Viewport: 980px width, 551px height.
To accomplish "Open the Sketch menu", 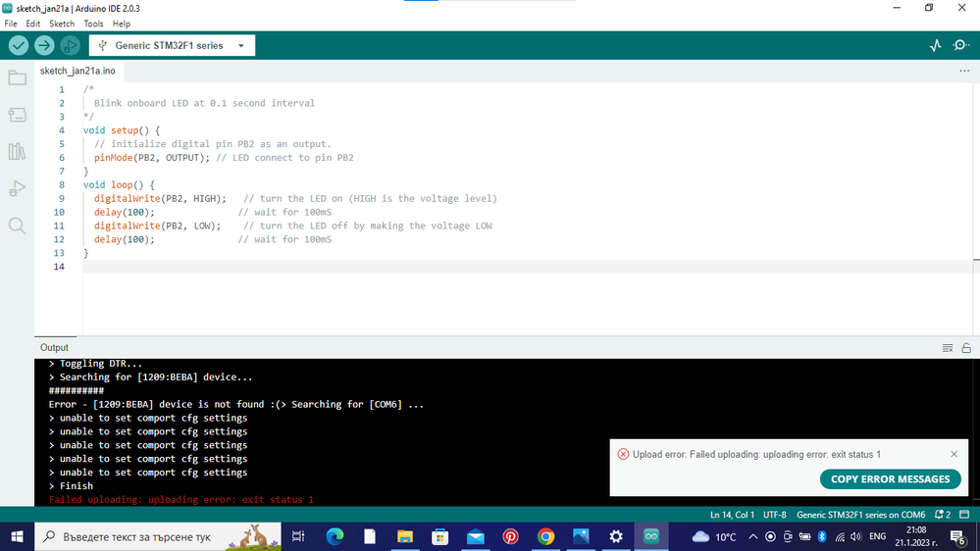I will (62, 24).
